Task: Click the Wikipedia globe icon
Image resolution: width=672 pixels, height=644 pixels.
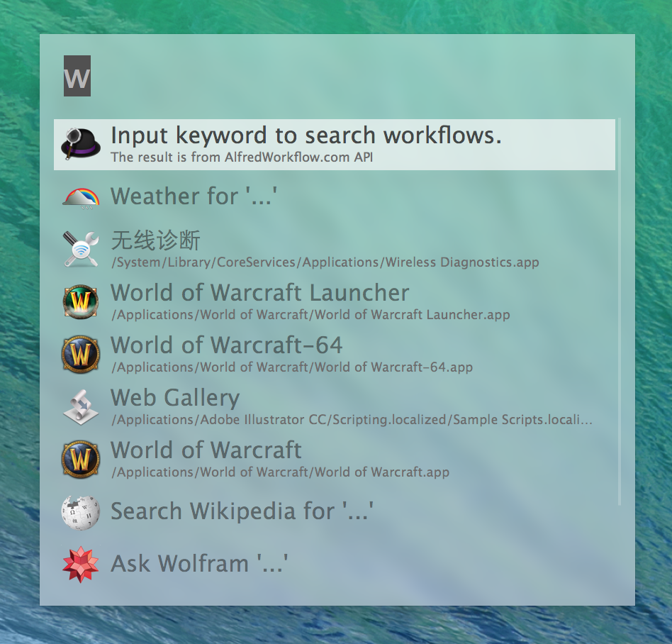Action: (80, 511)
